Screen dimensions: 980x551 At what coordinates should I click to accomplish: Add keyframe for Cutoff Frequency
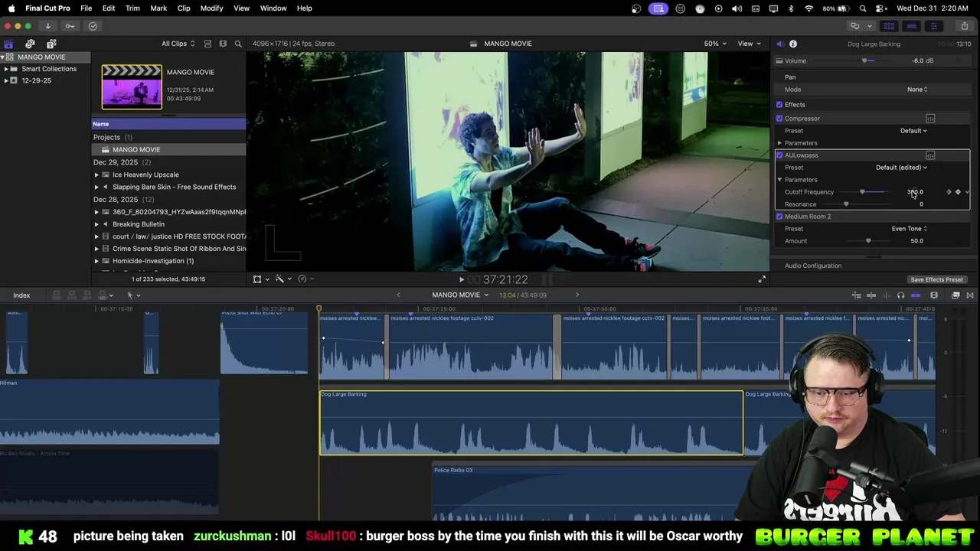coord(958,192)
